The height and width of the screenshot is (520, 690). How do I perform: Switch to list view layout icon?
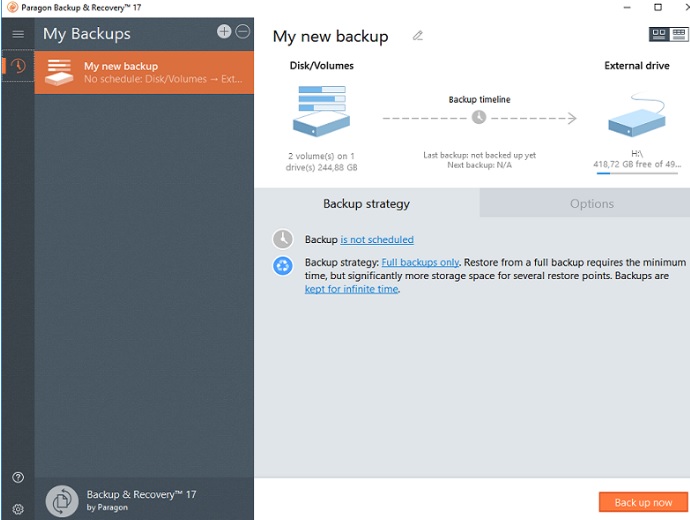tap(679, 34)
